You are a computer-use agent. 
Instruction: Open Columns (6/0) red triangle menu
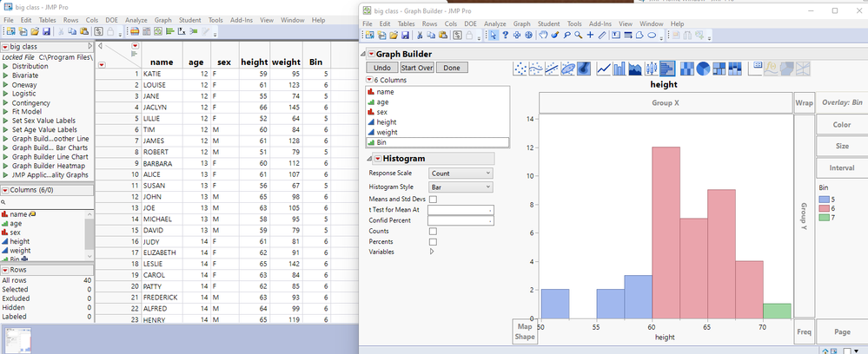coord(5,190)
